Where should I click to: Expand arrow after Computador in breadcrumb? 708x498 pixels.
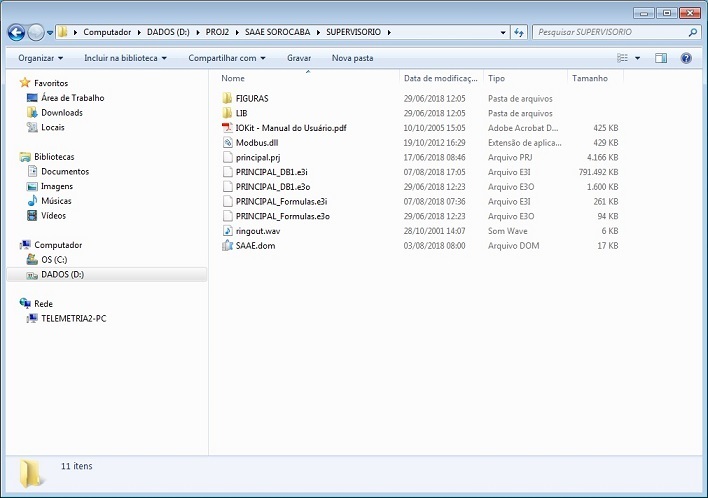pyautogui.click(x=139, y=32)
